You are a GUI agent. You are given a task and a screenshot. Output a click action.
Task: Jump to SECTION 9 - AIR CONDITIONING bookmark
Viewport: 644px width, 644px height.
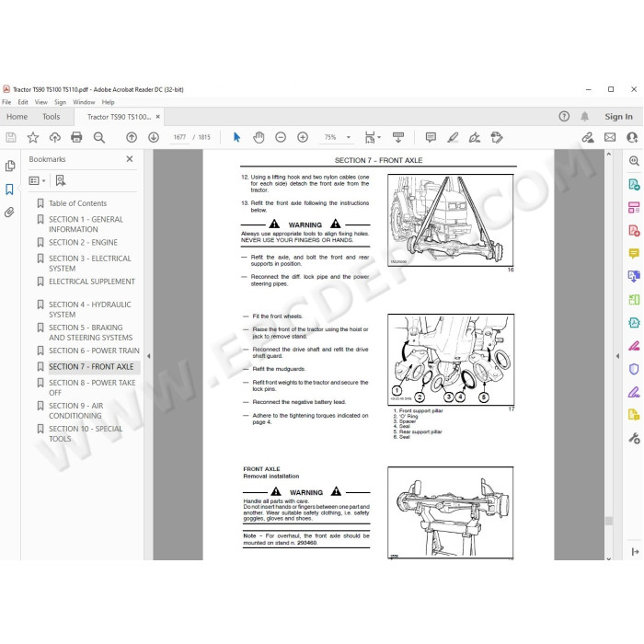point(76,410)
